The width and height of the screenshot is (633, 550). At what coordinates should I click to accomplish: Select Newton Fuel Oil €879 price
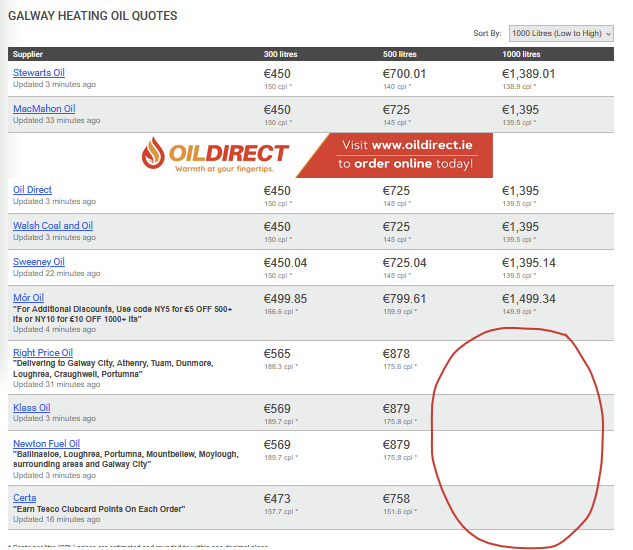click(x=396, y=445)
